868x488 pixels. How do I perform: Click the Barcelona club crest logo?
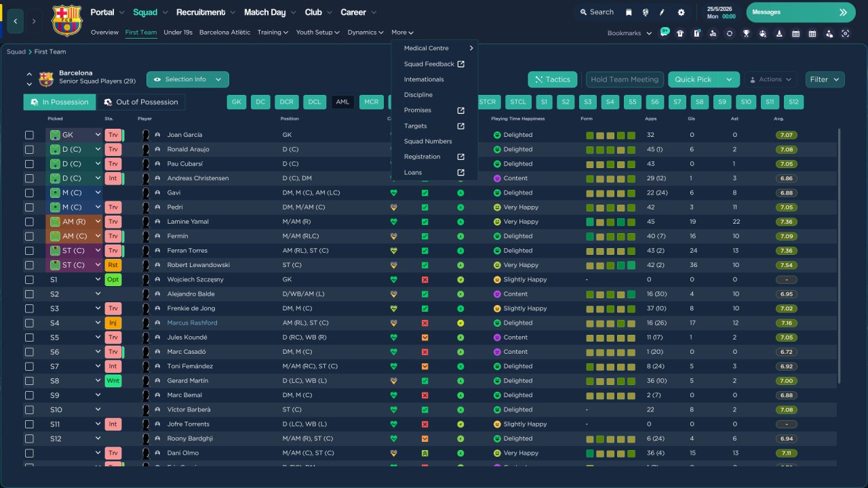coord(66,20)
